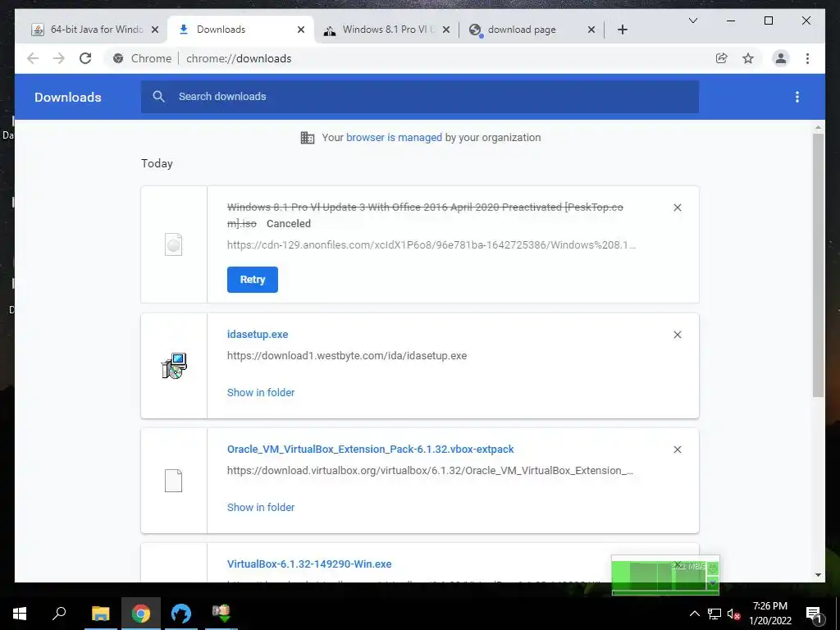Screen dimensions: 840x630
Task: Show the Extension Pack in folder
Action: coord(261,507)
